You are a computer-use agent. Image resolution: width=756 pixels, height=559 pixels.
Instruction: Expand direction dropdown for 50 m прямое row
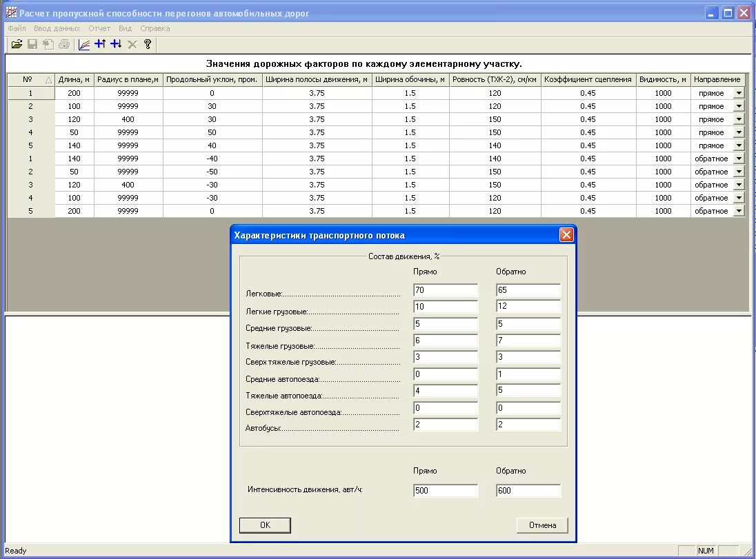739,132
